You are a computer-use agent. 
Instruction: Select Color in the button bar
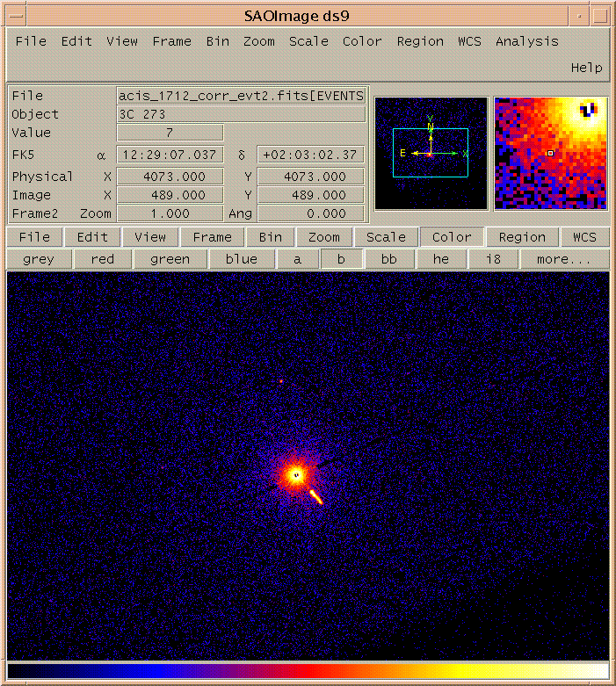pyautogui.click(x=452, y=237)
